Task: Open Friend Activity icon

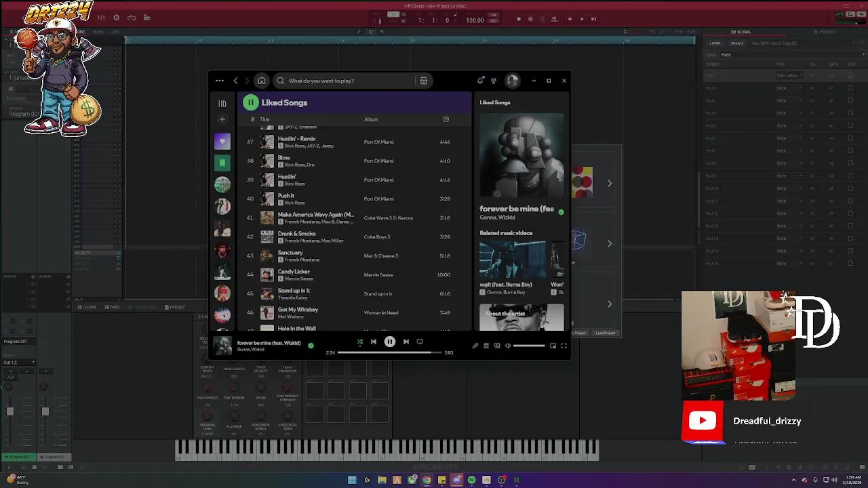Action: [494, 81]
